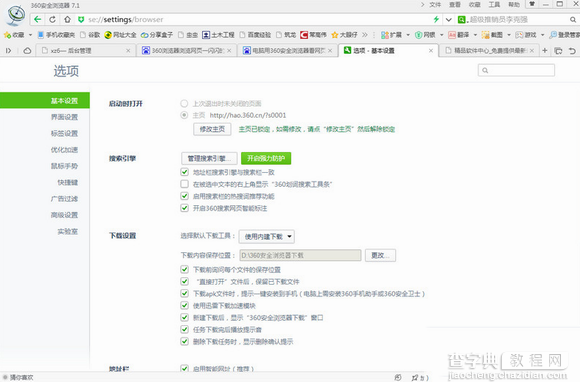Open the 工具 menu

(x=494, y=4)
